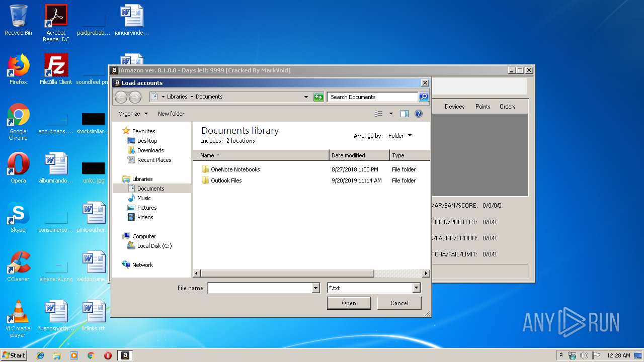
Task: Open the Arrange by Folder dropdown
Action: coord(400,136)
